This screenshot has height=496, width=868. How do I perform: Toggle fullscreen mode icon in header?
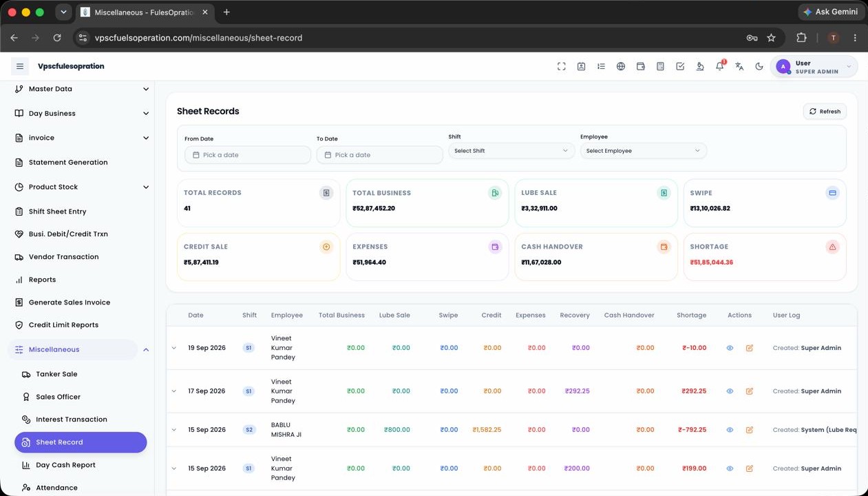[x=562, y=66]
